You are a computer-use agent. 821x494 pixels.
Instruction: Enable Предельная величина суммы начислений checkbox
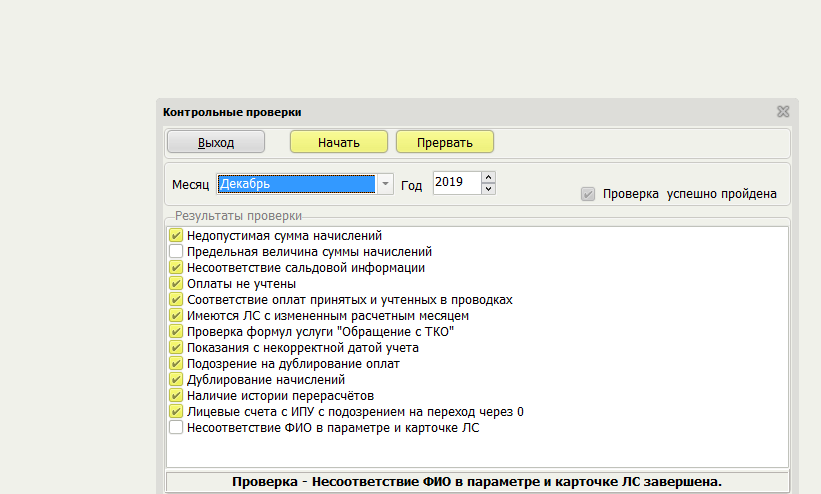[176, 251]
